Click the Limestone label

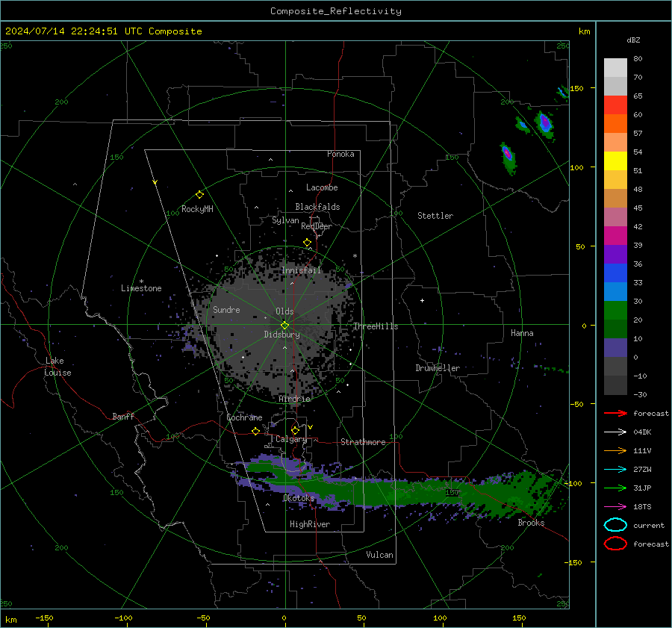click(141, 288)
